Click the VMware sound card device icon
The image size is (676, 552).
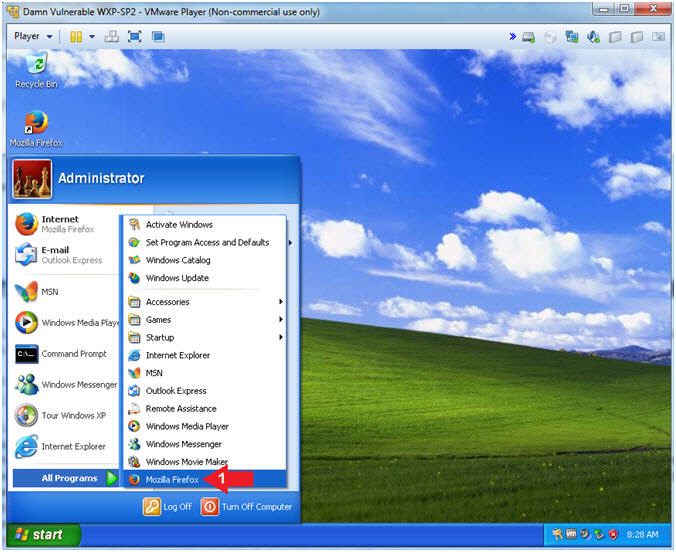(593, 37)
